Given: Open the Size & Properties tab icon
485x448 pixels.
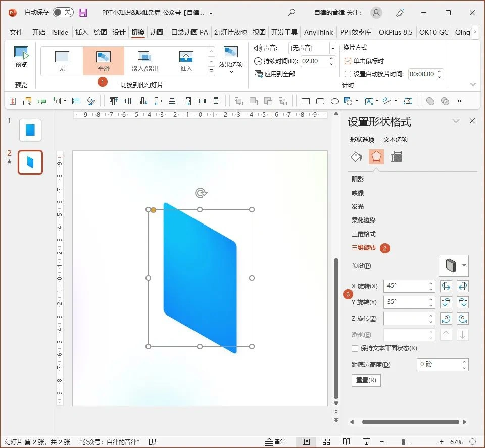Looking at the screenshot, I should pyautogui.click(x=397, y=157).
